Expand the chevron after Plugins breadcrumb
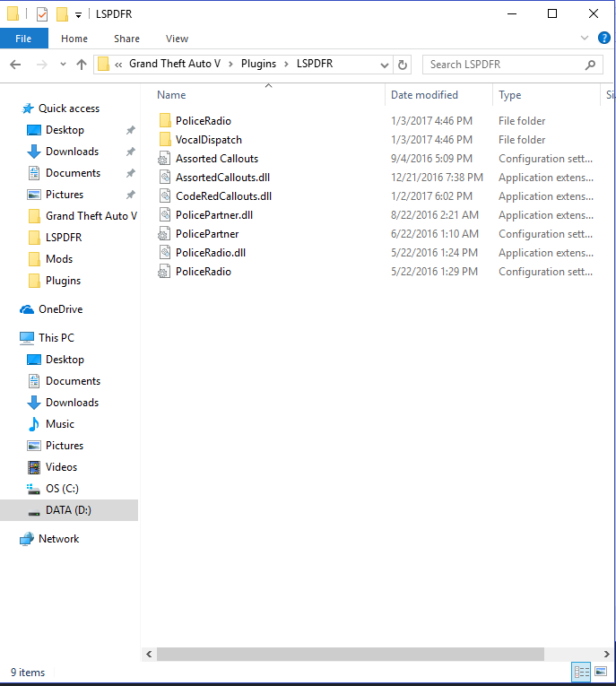The image size is (616, 686). point(287,65)
